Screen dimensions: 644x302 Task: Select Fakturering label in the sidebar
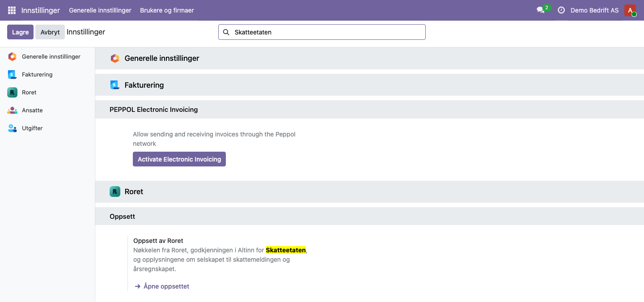pyautogui.click(x=37, y=75)
